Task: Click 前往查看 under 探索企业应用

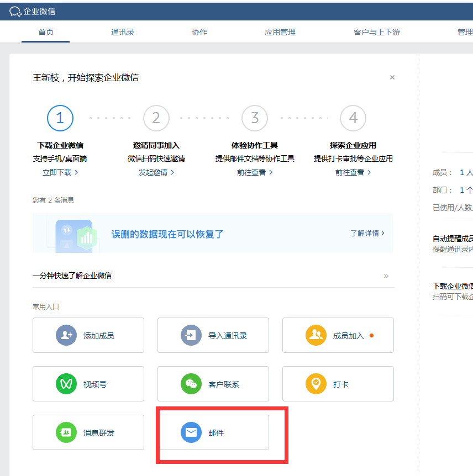Action: coord(353,172)
